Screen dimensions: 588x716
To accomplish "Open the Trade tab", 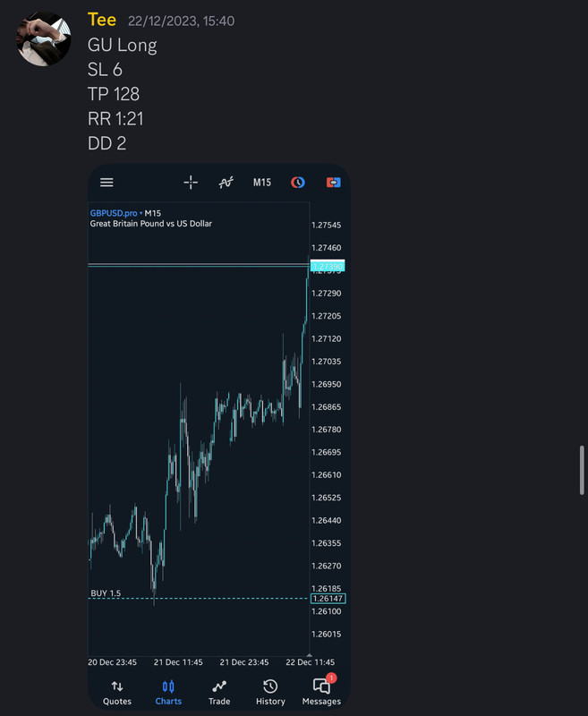I will (x=219, y=693).
